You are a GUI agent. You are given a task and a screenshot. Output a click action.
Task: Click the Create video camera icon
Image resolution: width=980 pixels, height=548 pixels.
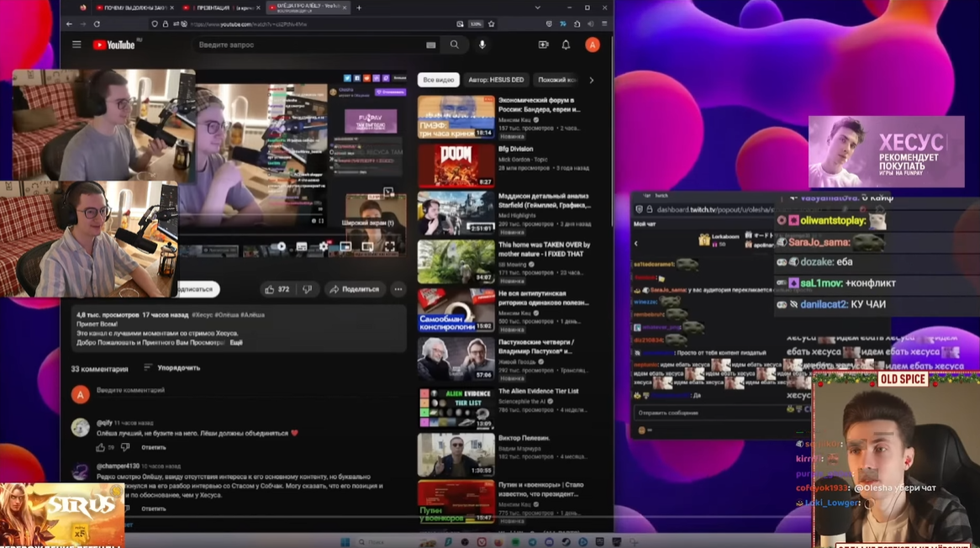[x=543, y=45]
